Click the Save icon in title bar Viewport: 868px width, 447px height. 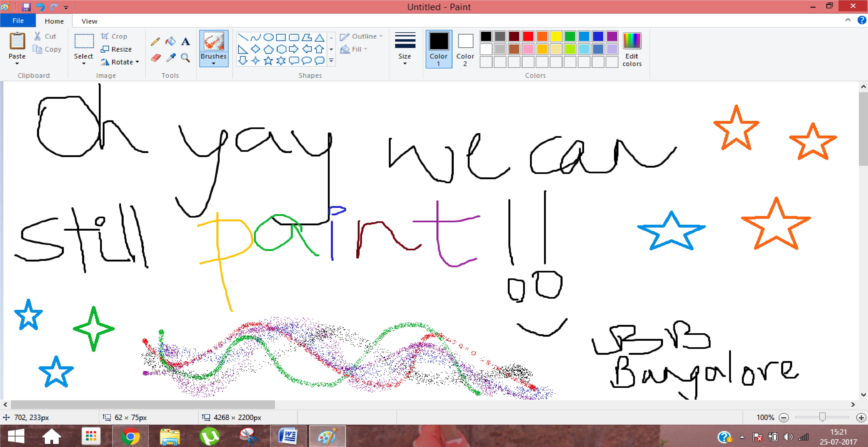tap(26, 7)
